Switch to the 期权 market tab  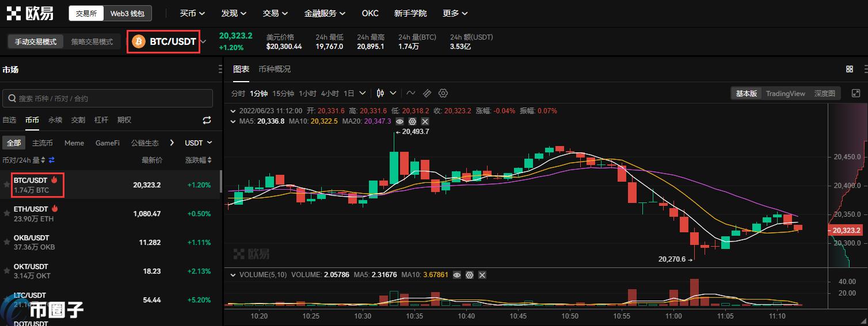pos(124,120)
